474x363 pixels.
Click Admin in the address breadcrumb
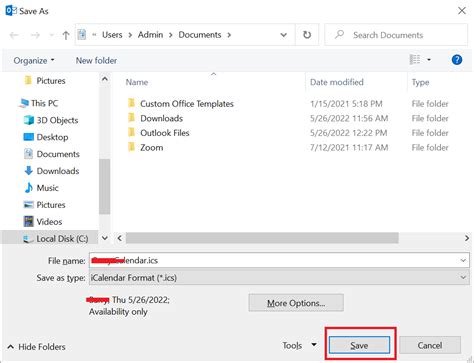pyautogui.click(x=150, y=35)
